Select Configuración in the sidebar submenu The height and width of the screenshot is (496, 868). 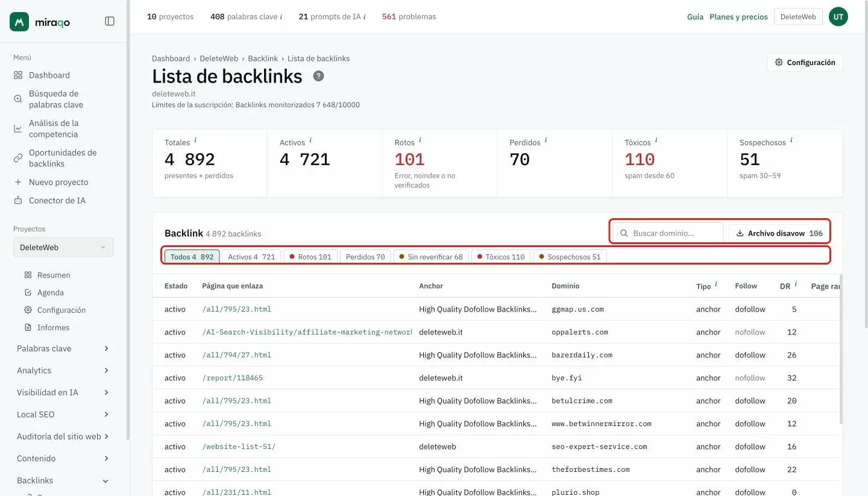coord(61,310)
